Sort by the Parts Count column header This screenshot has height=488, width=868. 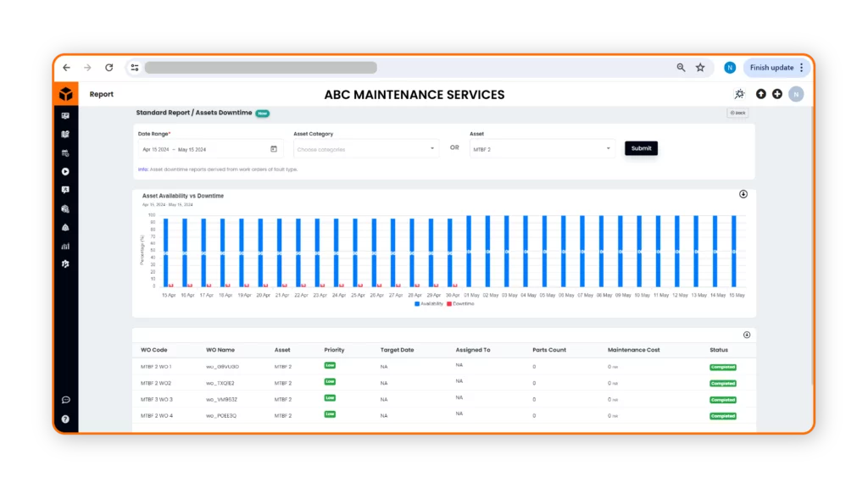(x=549, y=350)
